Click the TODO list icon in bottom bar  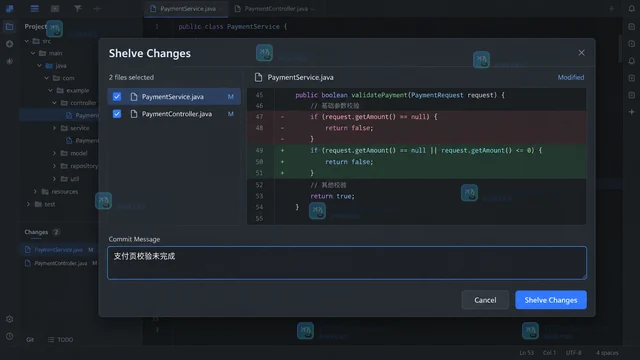[51, 340]
